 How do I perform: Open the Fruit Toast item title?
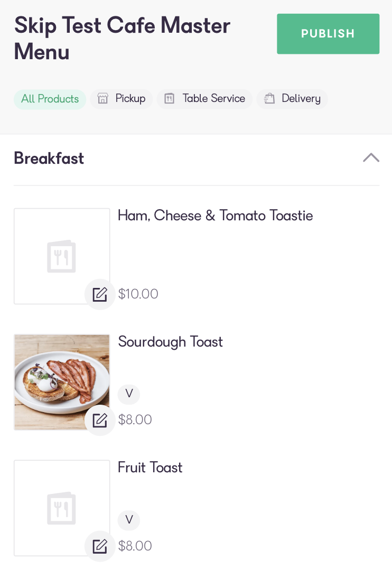pyautogui.click(x=150, y=468)
